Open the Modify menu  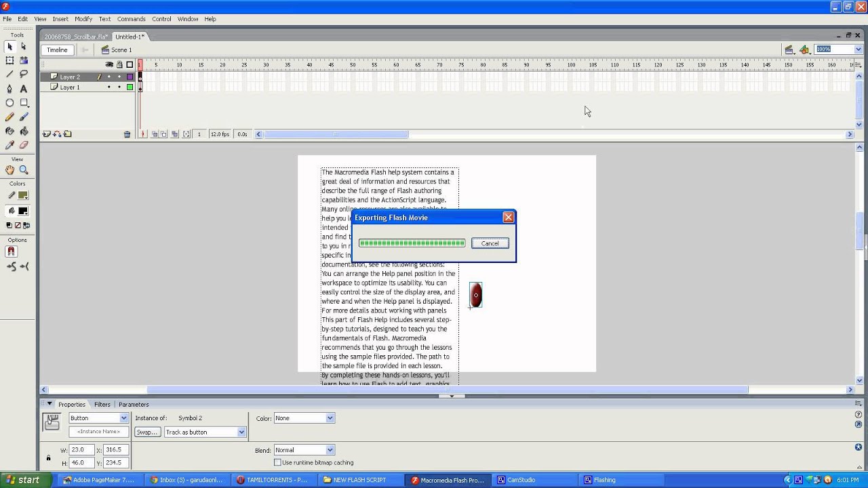click(x=83, y=19)
